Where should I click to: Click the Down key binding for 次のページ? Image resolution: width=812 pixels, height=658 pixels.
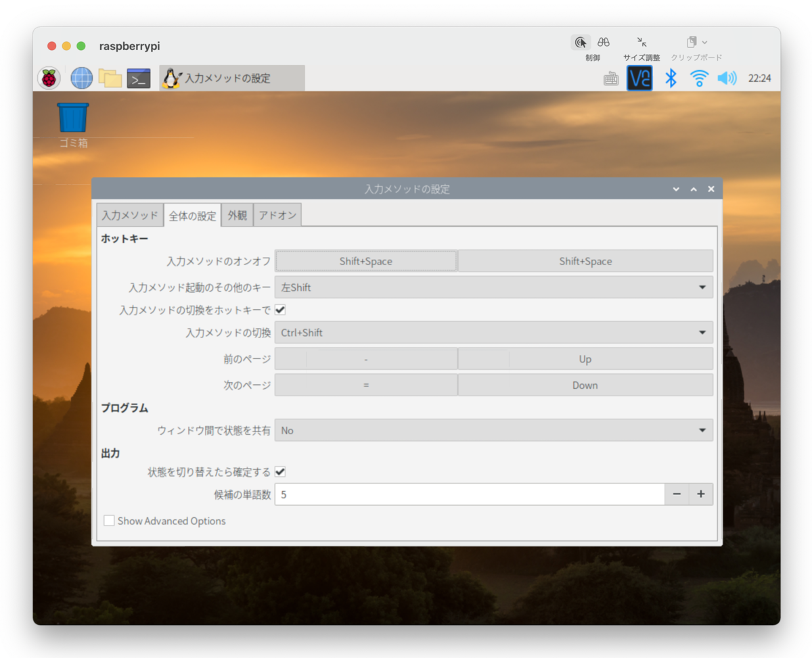(x=585, y=385)
